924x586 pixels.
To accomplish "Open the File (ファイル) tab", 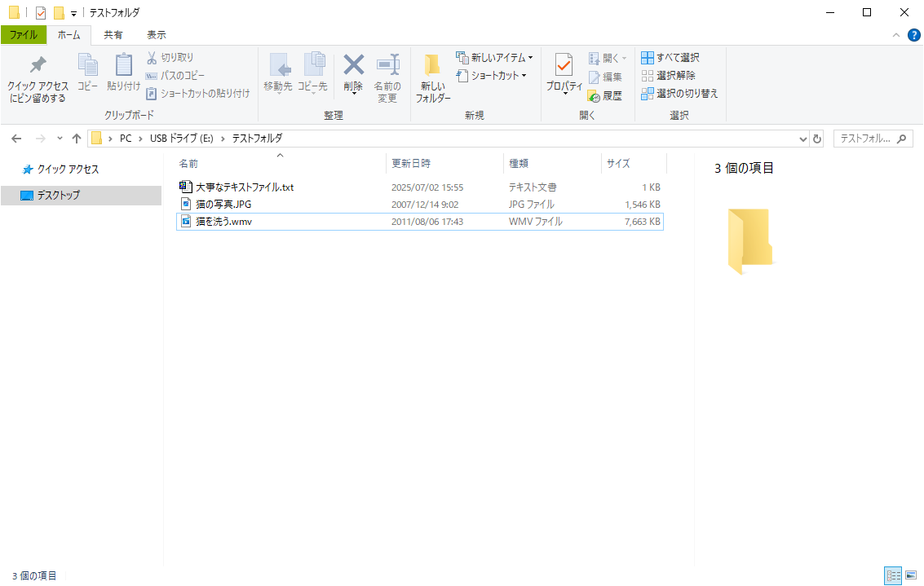I will (24, 35).
